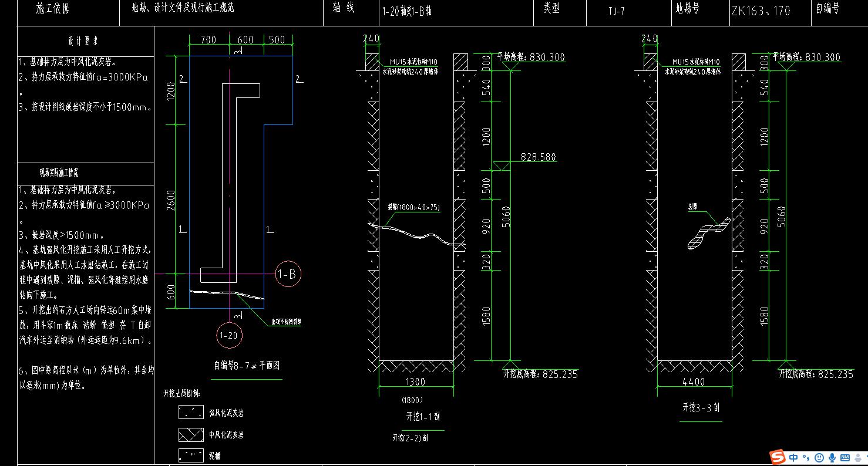Select the 地勘、设计文件及现行施工规范 text
The image size is (868, 466).
click(x=183, y=8)
